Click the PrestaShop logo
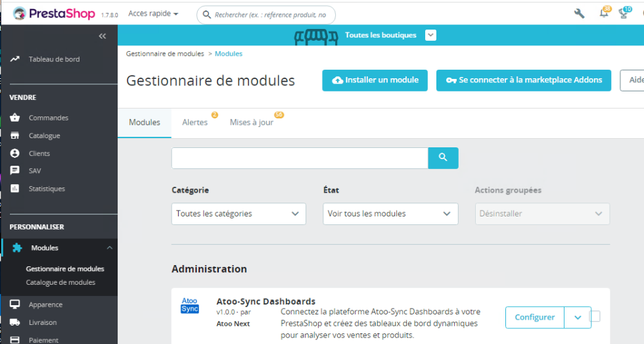The height and width of the screenshot is (344, 644). coord(54,14)
